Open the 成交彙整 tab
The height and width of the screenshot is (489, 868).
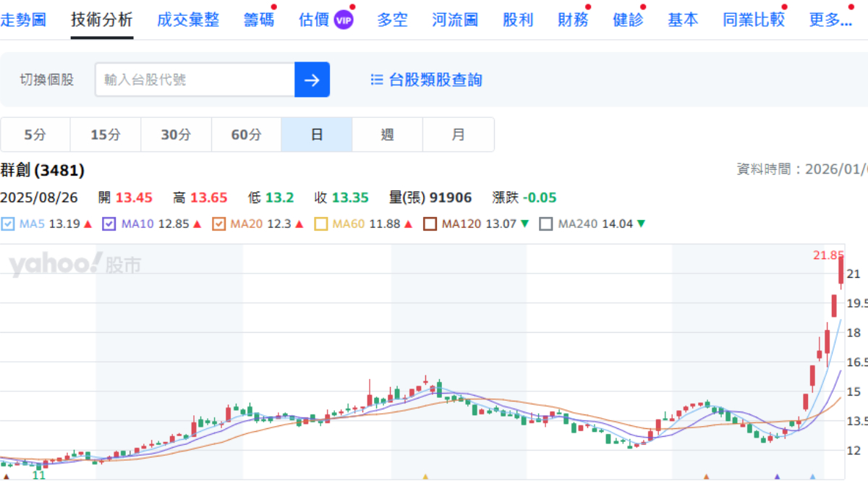pyautogui.click(x=188, y=20)
